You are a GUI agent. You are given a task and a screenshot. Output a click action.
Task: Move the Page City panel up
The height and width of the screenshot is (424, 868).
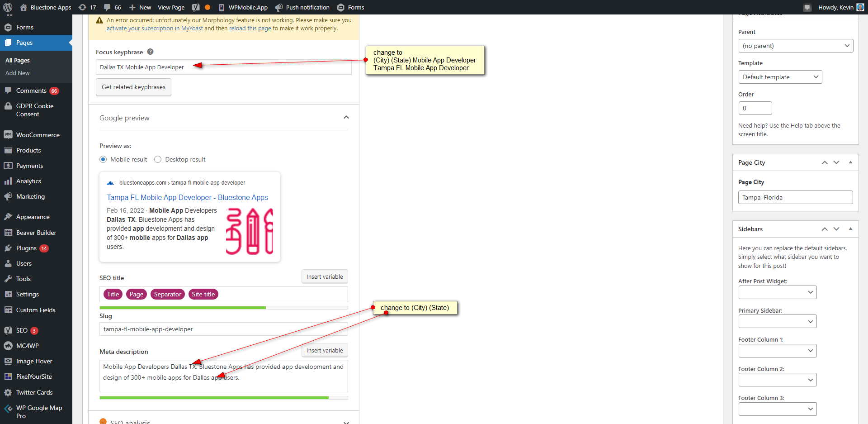825,162
